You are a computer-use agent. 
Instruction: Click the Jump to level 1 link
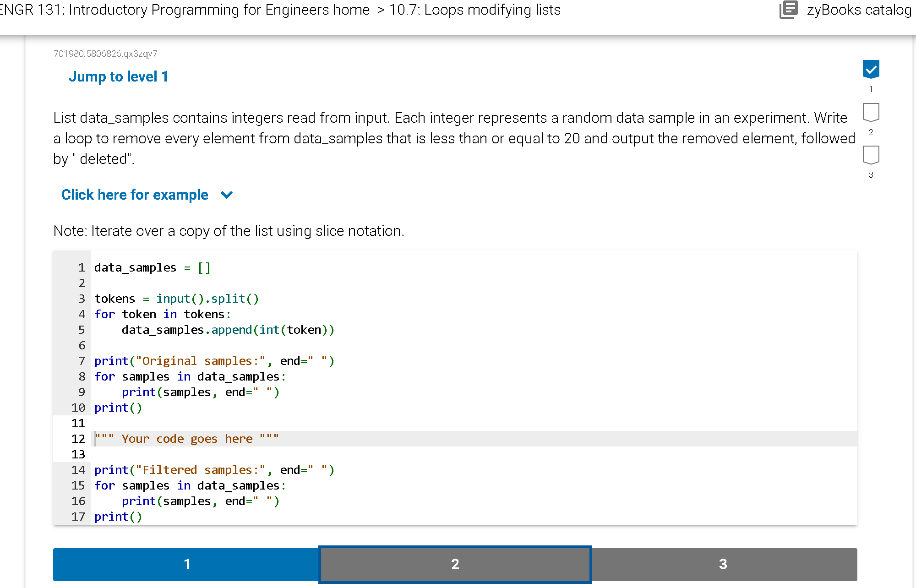118,76
